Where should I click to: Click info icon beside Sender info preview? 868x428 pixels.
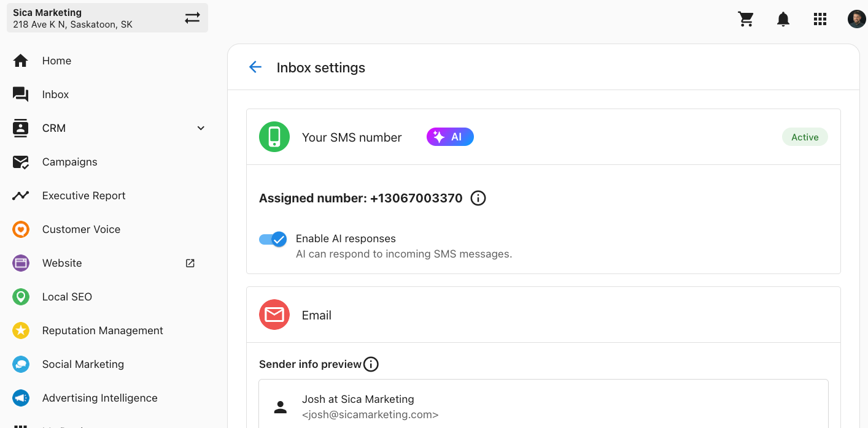coord(371,364)
